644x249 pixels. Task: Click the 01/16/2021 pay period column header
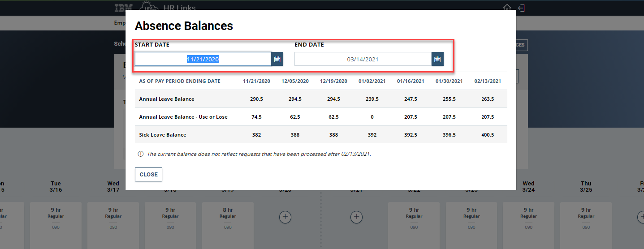(x=411, y=81)
